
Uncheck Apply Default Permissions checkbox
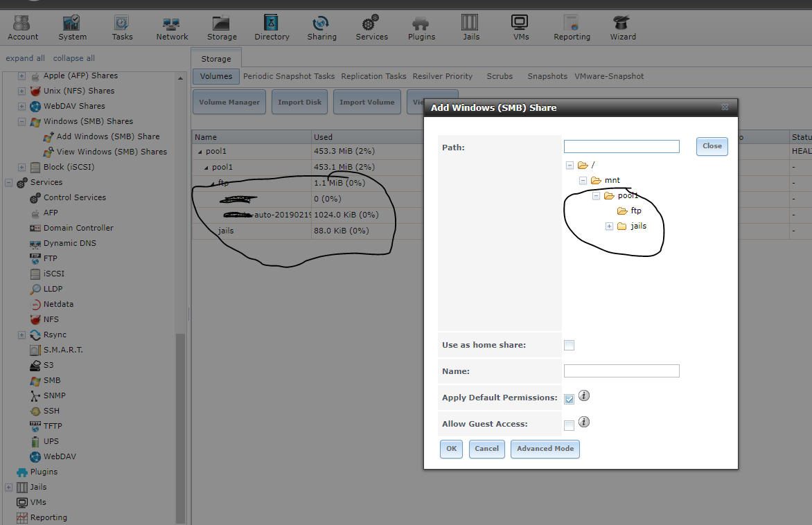[569, 399]
